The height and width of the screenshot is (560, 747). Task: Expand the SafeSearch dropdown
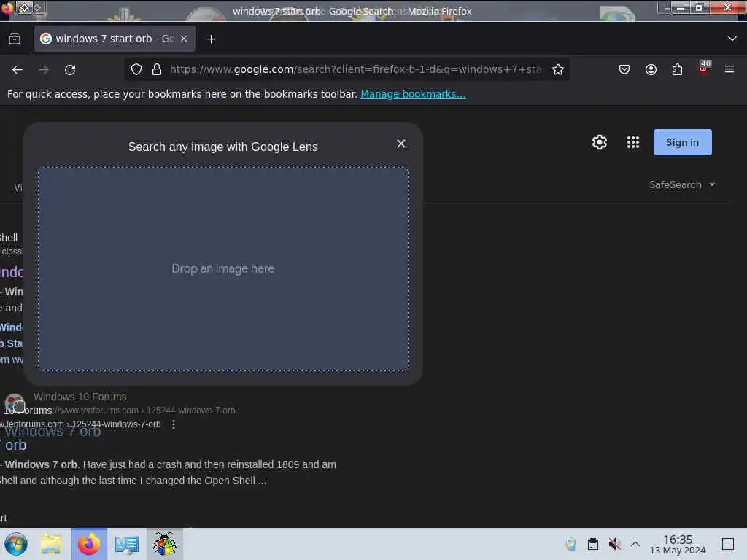point(682,184)
